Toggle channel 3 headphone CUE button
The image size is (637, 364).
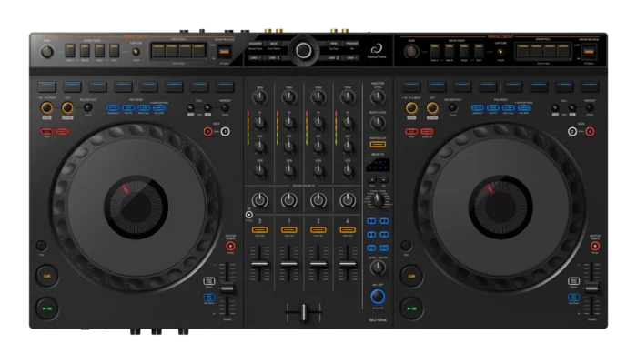(259, 231)
